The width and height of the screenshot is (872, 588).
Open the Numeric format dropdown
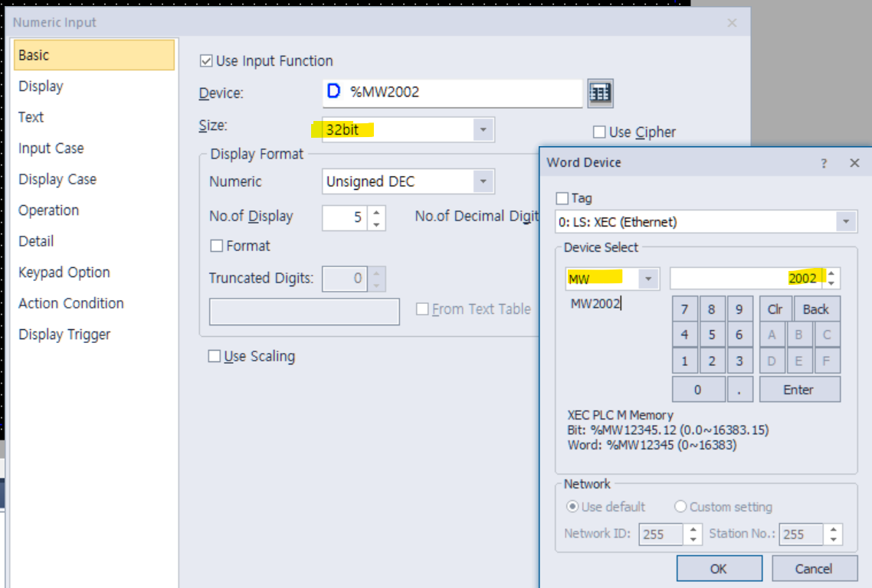coord(484,181)
